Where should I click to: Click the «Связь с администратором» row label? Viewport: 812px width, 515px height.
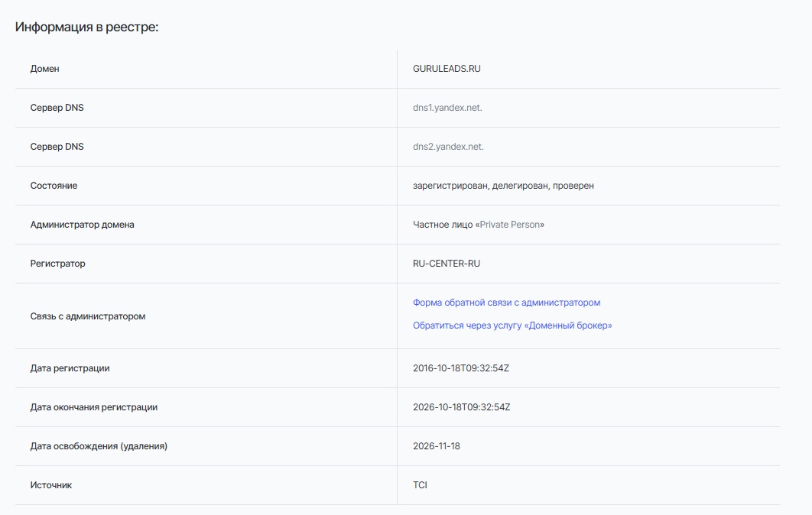click(x=87, y=316)
